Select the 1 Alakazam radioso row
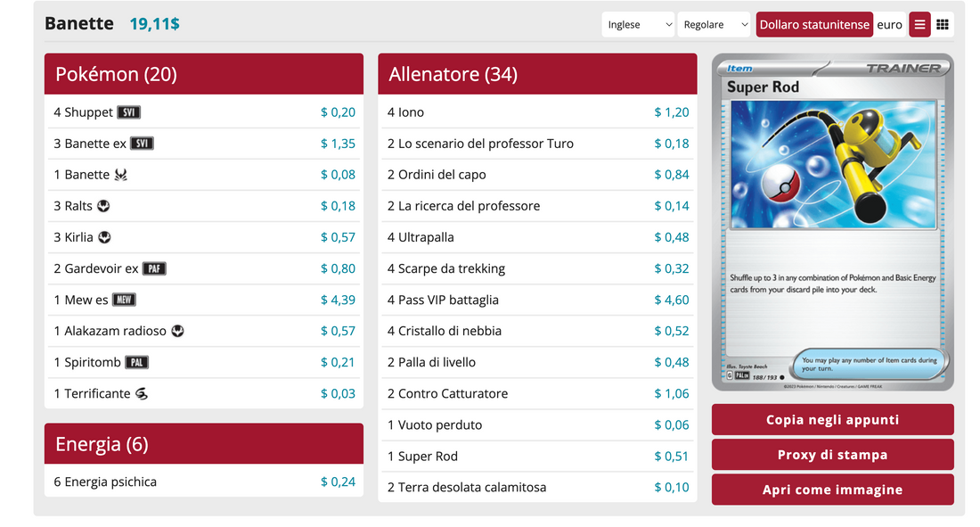Screen dimensions: 980x527 204,331
